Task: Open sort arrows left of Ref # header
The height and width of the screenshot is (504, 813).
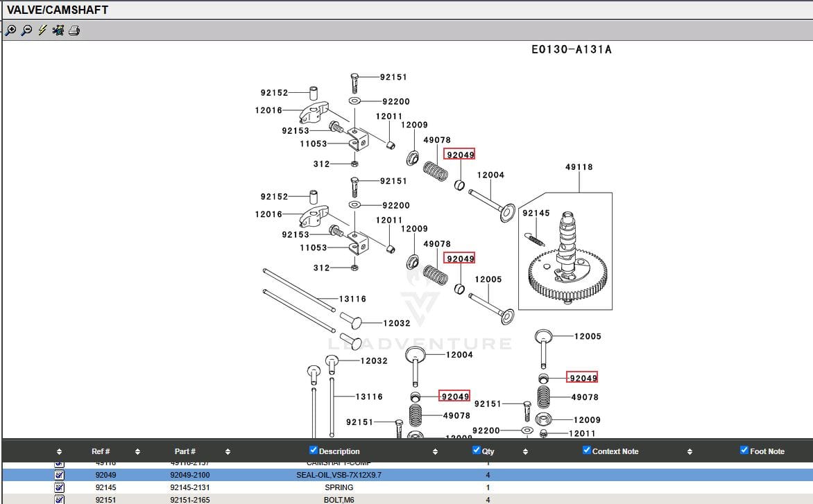Action: tap(59, 452)
